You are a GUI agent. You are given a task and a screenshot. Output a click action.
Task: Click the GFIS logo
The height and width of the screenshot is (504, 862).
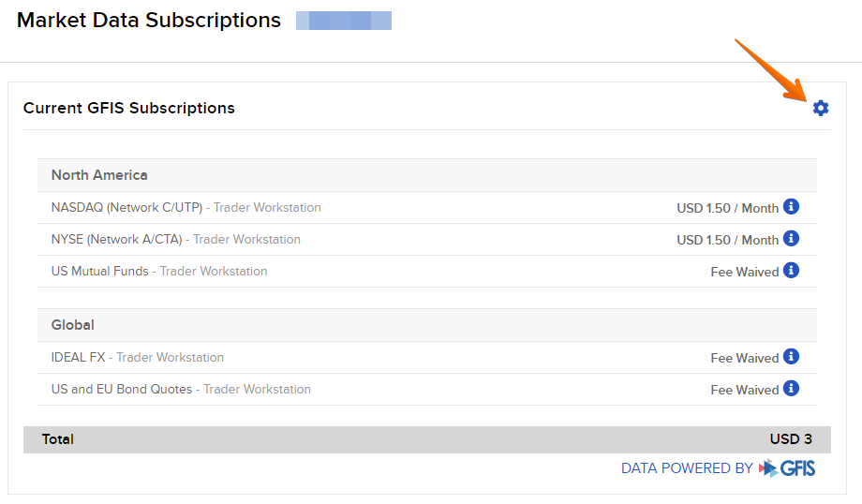(x=787, y=468)
